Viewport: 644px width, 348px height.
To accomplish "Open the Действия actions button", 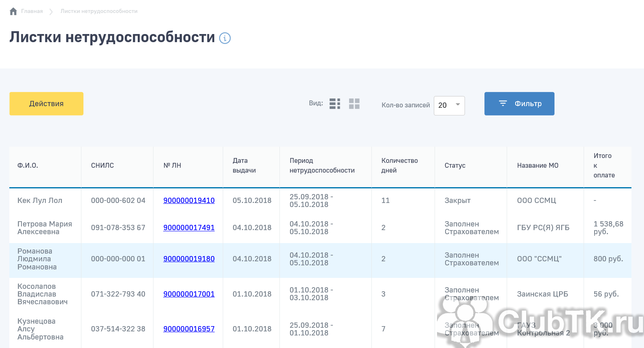I will tap(47, 104).
